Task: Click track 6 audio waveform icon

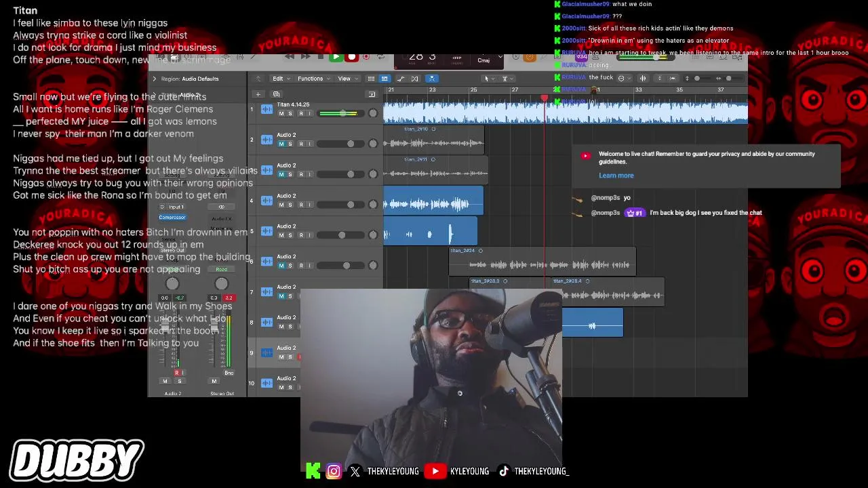Action: click(267, 261)
